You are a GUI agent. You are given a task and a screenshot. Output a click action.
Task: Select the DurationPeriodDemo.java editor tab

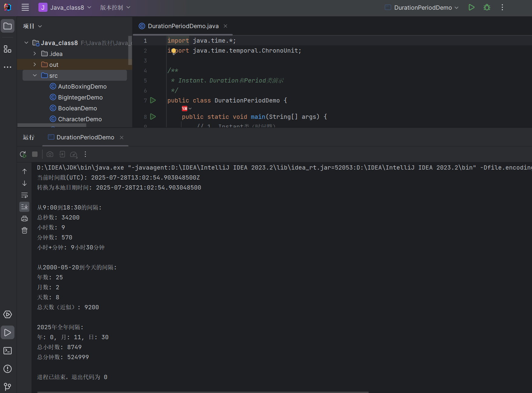183,26
